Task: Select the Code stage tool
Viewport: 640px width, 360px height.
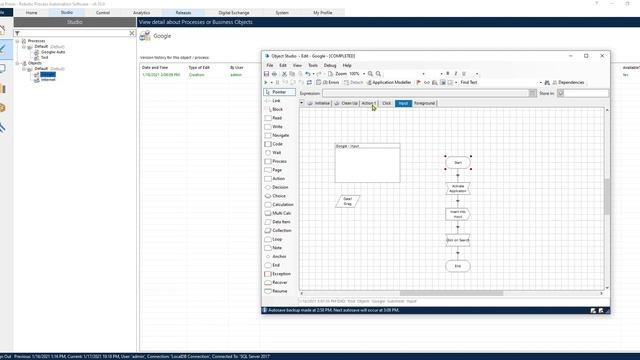Action: [274, 144]
